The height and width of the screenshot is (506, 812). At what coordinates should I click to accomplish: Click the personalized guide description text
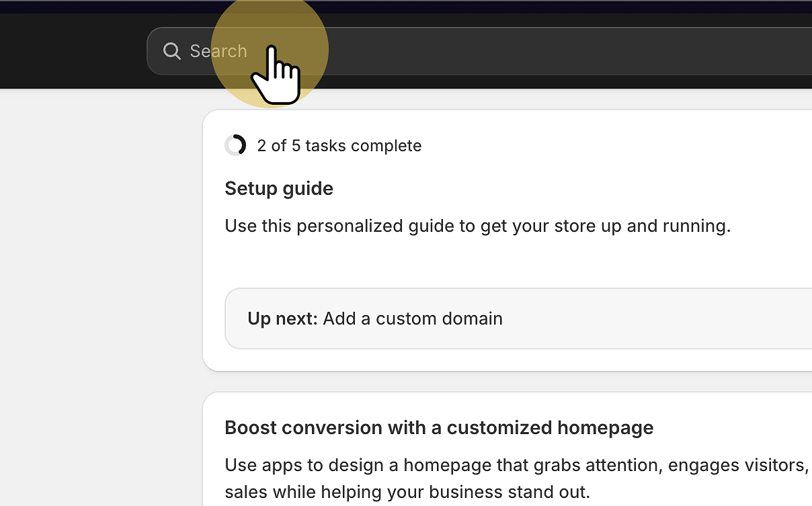477,226
